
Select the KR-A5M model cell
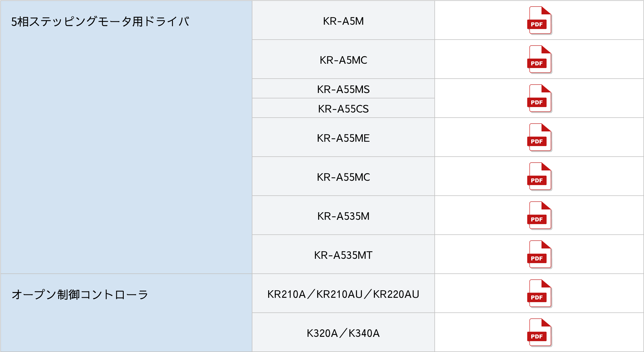tap(343, 21)
